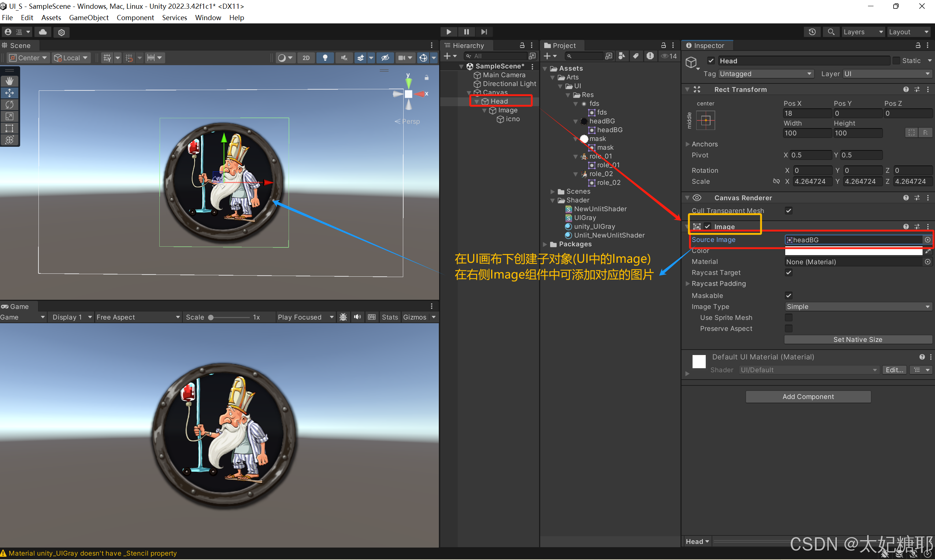Open the Layer dropdown UI
This screenshot has height=560, width=935.
(887, 74)
